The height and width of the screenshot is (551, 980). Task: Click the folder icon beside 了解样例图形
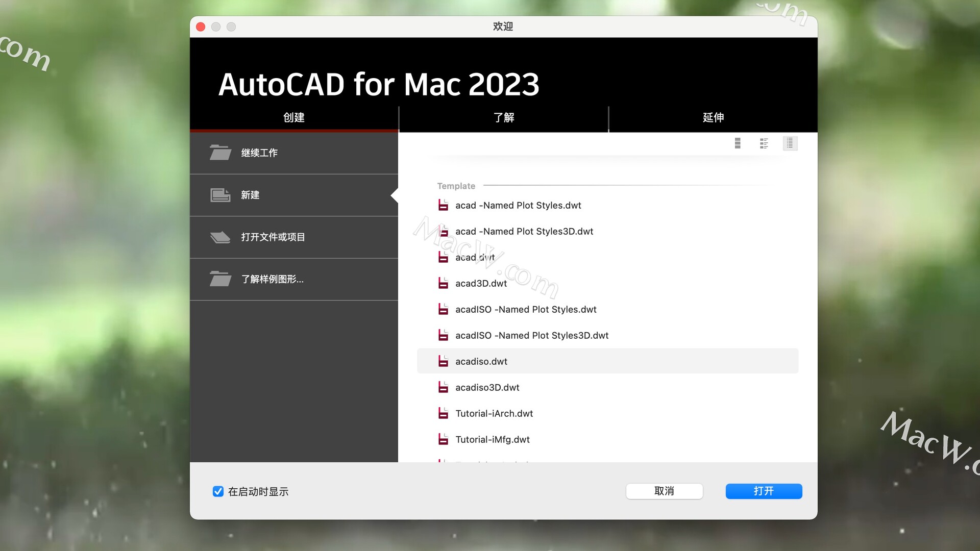(220, 279)
